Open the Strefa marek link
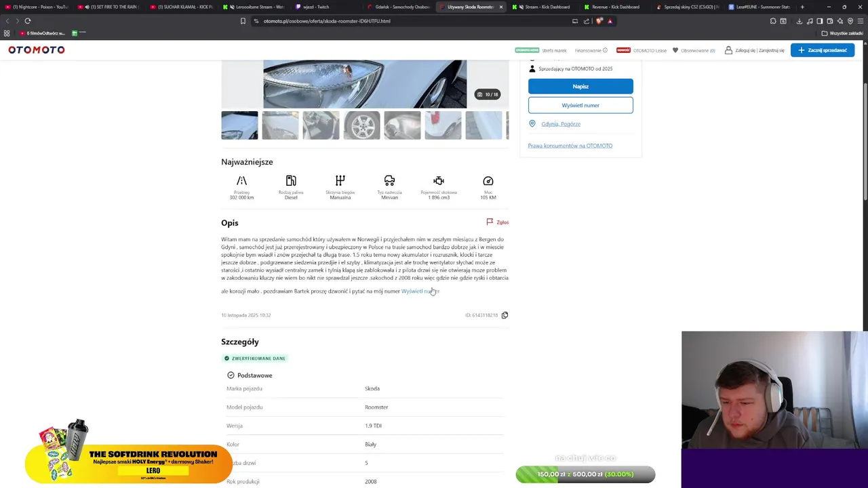The height and width of the screenshot is (488, 868). point(554,50)
